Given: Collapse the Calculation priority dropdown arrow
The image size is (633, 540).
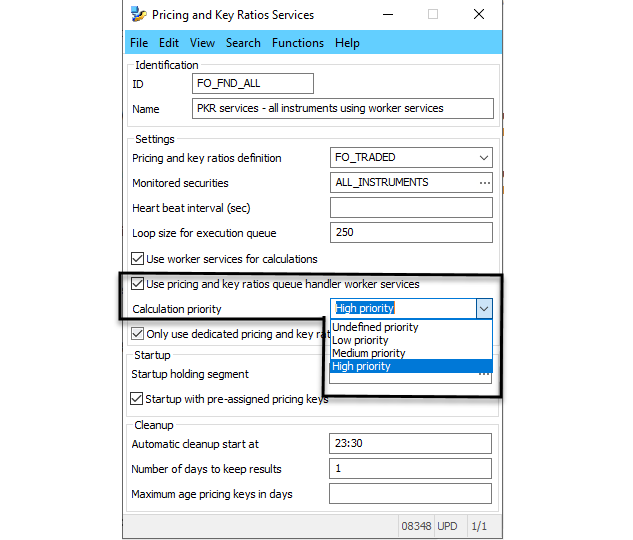Looking at the screenshot, I should pyautogui.click(x=484, y=309).
